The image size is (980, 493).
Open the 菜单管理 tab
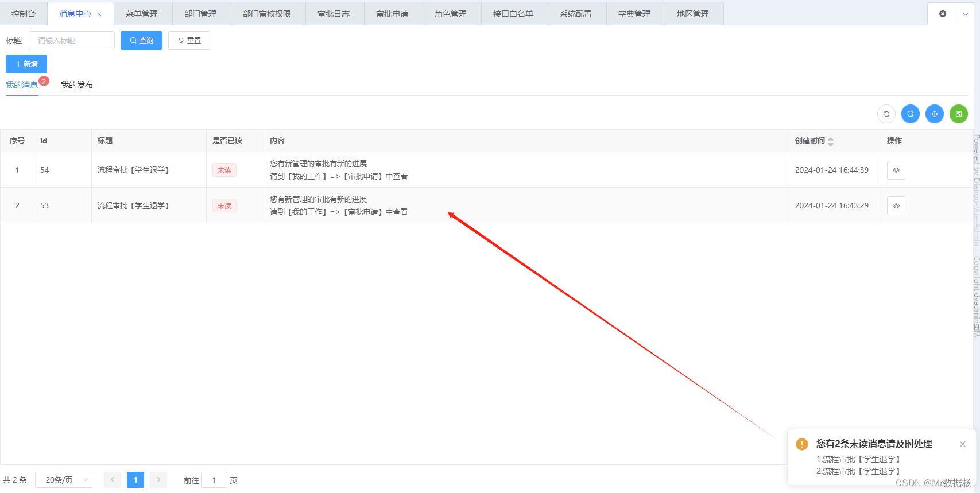(x=142, y=14)
